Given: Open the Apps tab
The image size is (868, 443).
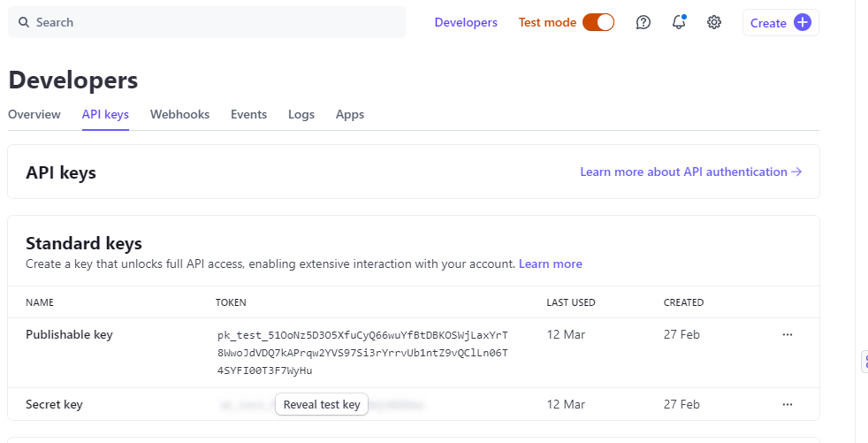Looking at the screenshot, I should 350,114.
